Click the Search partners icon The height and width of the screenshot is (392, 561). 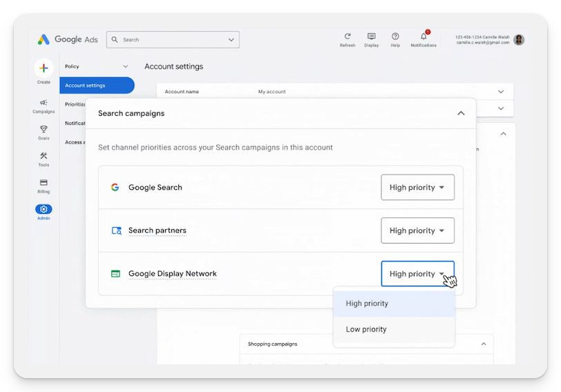coord(116,231)
